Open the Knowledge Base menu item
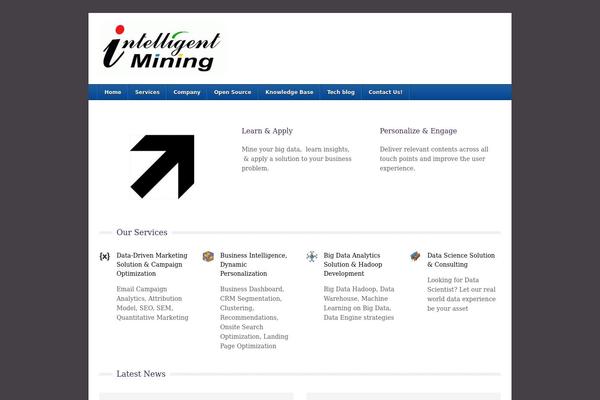Screen dimensions: 600x400 [x=289, y=92]
